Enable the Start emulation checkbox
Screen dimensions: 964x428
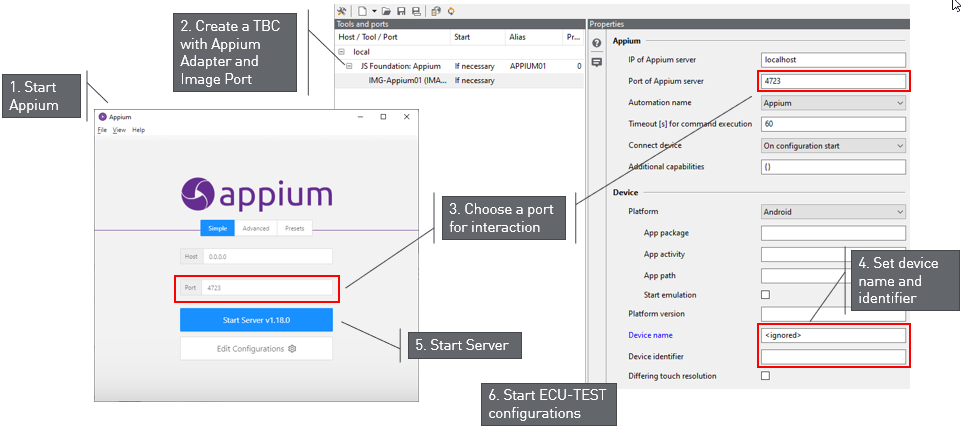click(x=765, y=295)
